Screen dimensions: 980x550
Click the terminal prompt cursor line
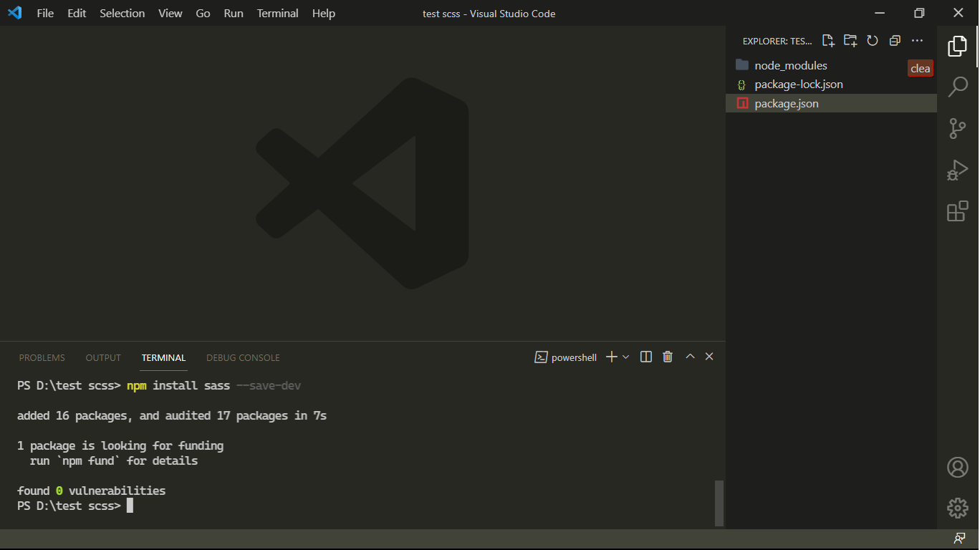(x=75, y=506)
